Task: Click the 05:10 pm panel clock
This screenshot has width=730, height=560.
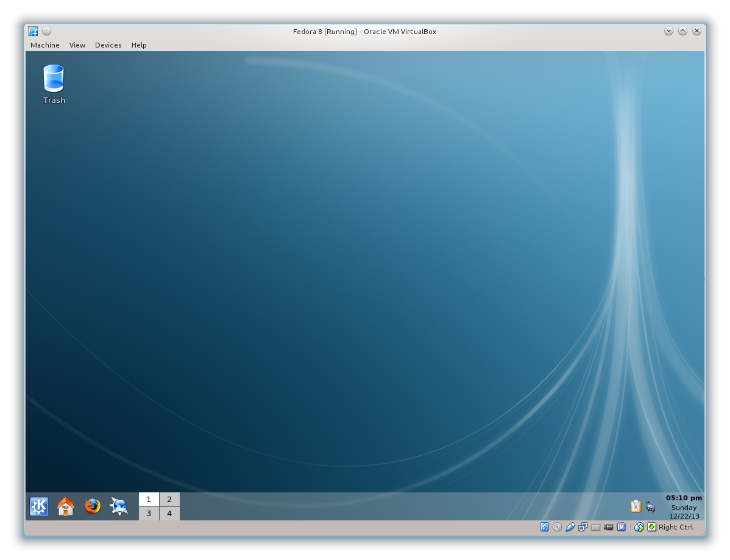Action: coord(684,498)
